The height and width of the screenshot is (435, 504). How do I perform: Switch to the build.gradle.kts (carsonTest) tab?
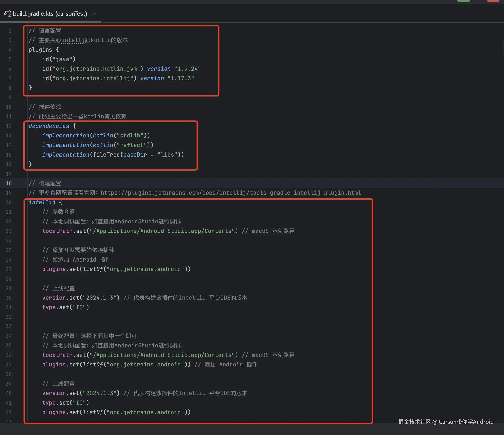[50, 14]
